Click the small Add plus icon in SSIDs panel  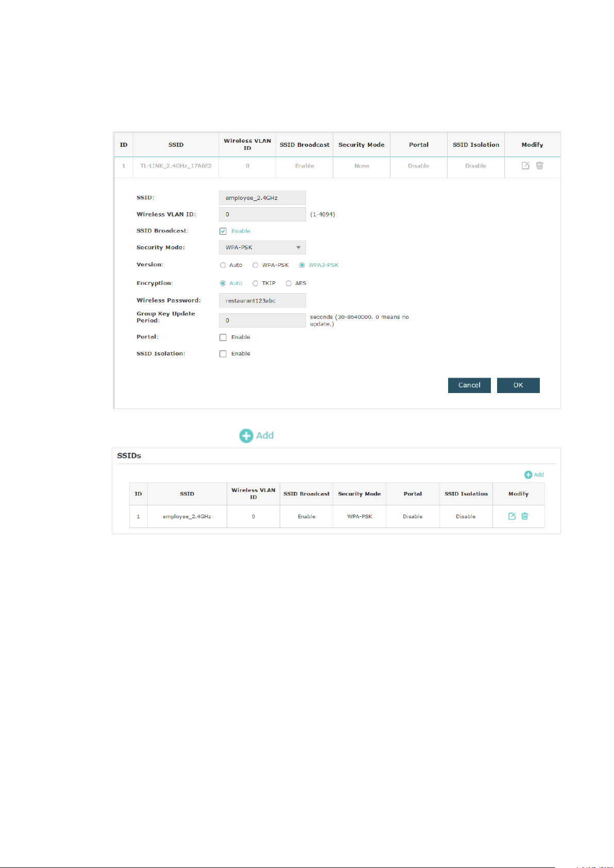coord(528,474)
